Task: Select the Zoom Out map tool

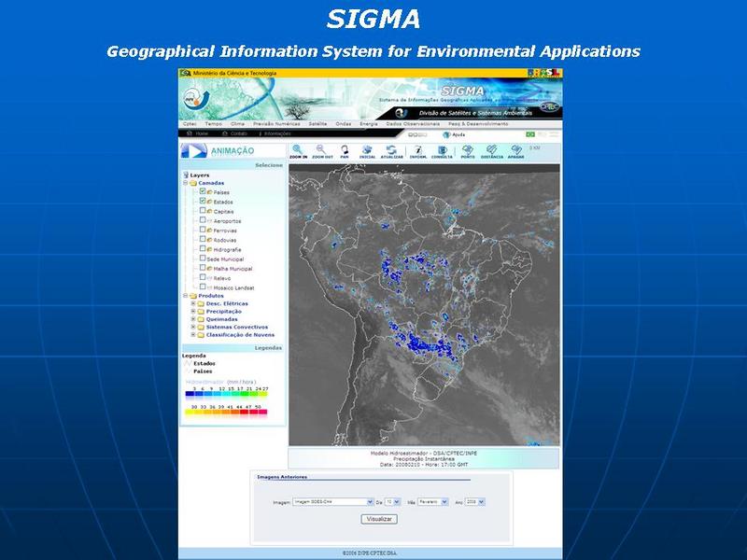Action: 322,152
